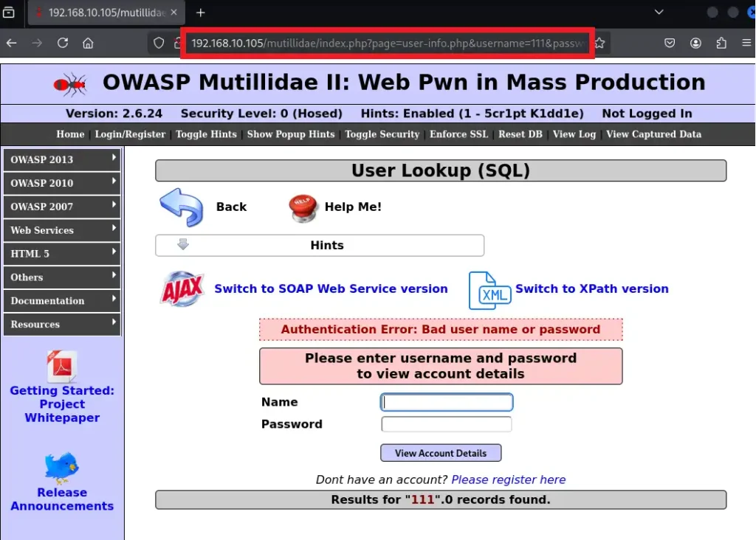Click the PDF whitepaper icon
The width and height of the screenshot is (756, 540).
62,366
